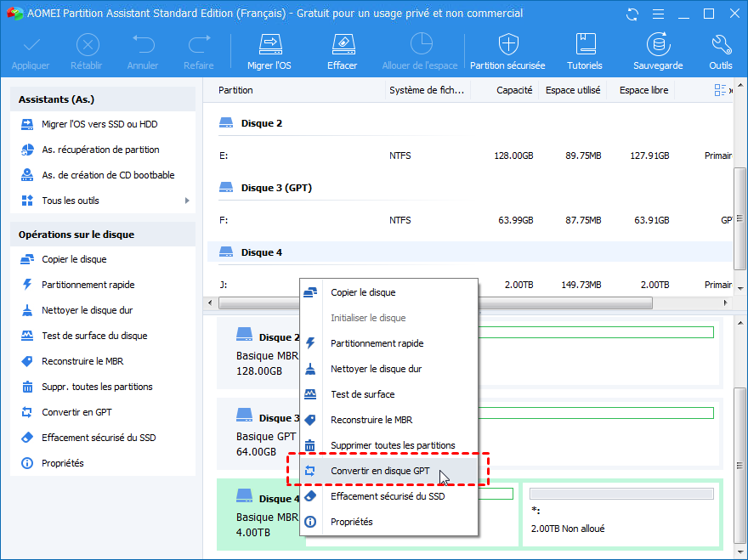Open As. de création de CD bootable
748x560 pixels.
tap(108, 175)
